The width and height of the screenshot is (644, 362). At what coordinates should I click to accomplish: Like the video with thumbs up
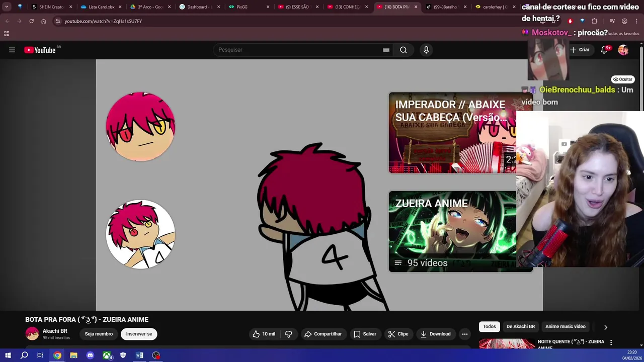point(264,334)
